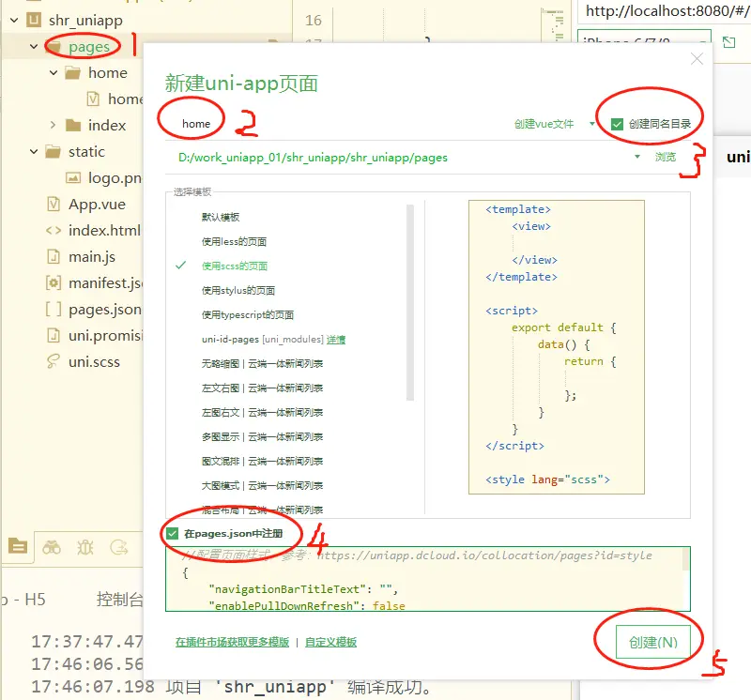
Task: Select the checked 使用scss的页面 template
Action: point(235,266)
